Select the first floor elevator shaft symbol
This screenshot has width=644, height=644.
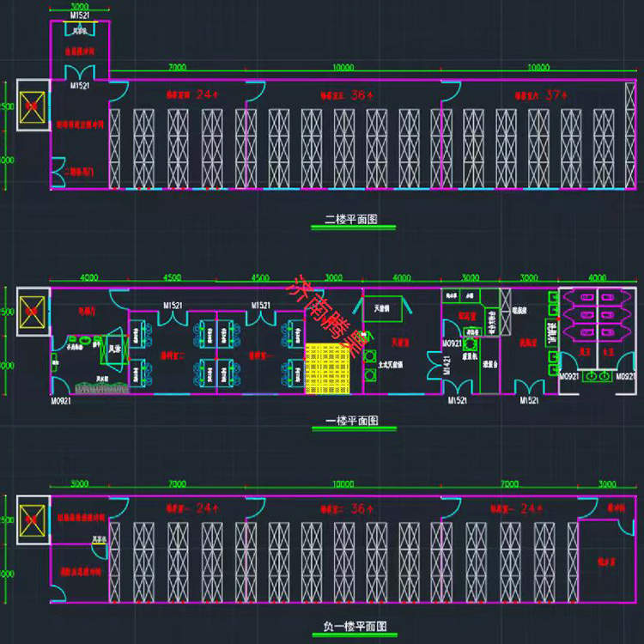point(32,308)
